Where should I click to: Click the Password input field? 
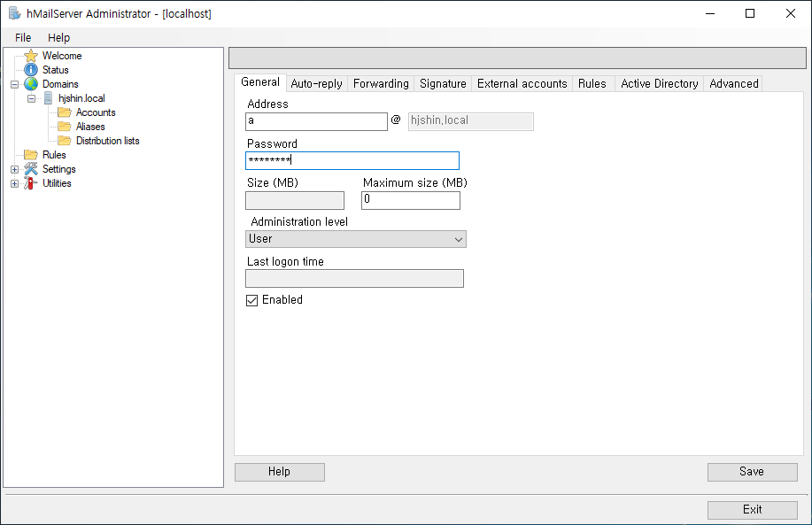coord(352,160)
